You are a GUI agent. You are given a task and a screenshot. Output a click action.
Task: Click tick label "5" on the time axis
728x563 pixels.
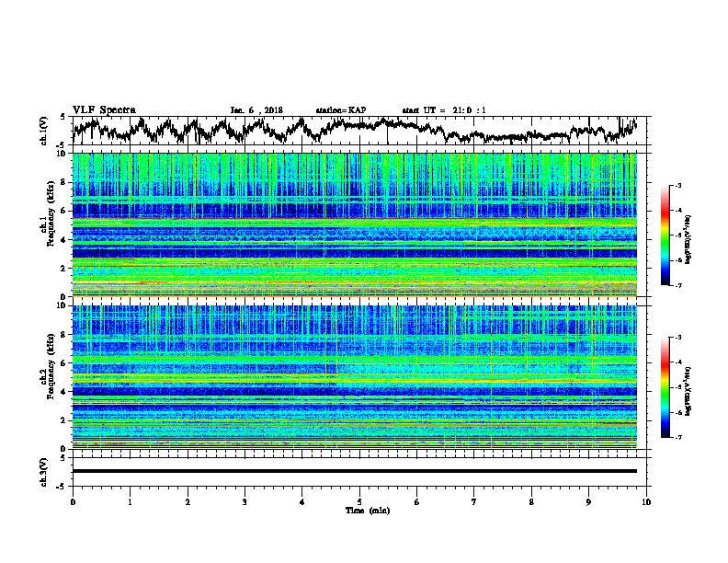pyautogui.click(x=359, y=501)
